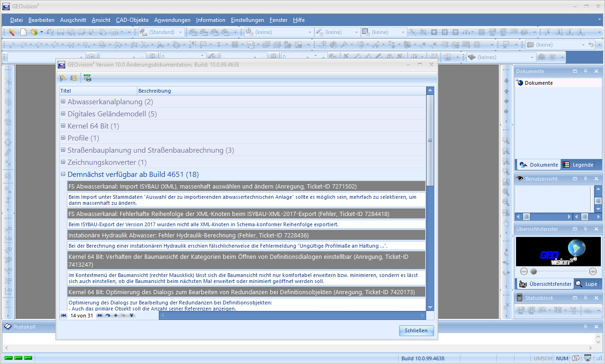Click the Schließen button
The image size is (605, 364).
pyautogui.click(x=416, y=330)
